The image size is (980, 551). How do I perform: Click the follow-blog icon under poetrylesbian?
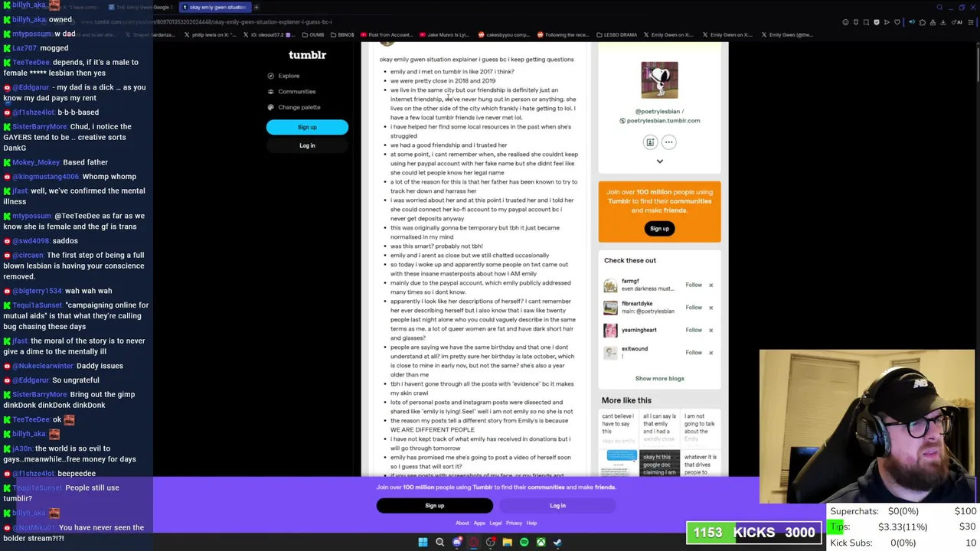pyautogui.click(x=650, y=142)
